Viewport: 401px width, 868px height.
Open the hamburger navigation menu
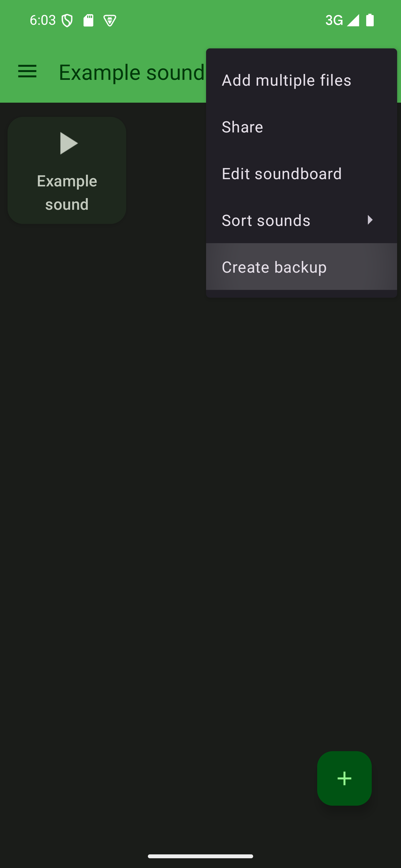coord(27,71)
